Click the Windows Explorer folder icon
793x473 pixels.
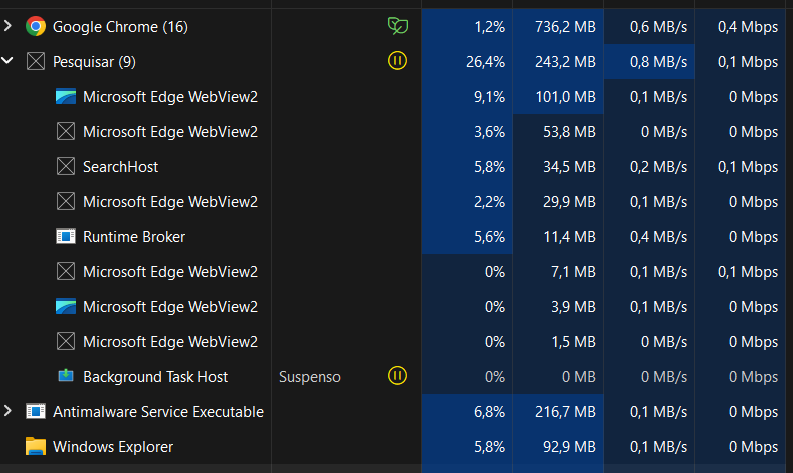[x=36, y=446]
